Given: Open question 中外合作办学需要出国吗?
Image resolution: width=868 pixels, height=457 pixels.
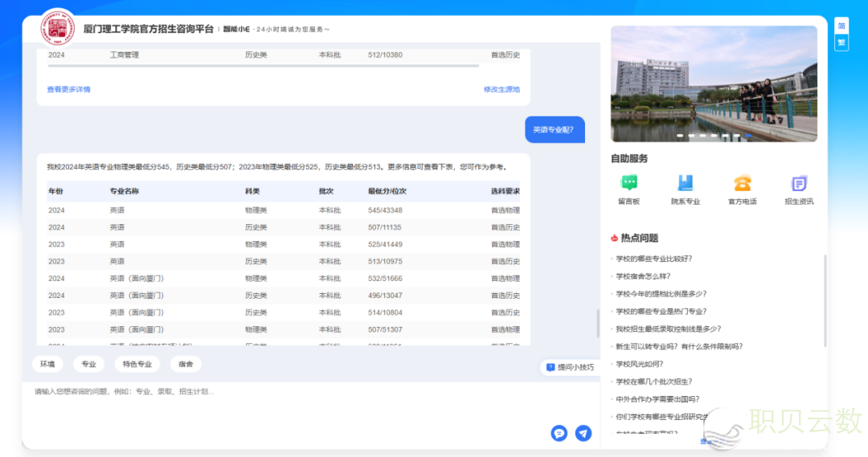Looking at the screenshot, I should 657,399.
